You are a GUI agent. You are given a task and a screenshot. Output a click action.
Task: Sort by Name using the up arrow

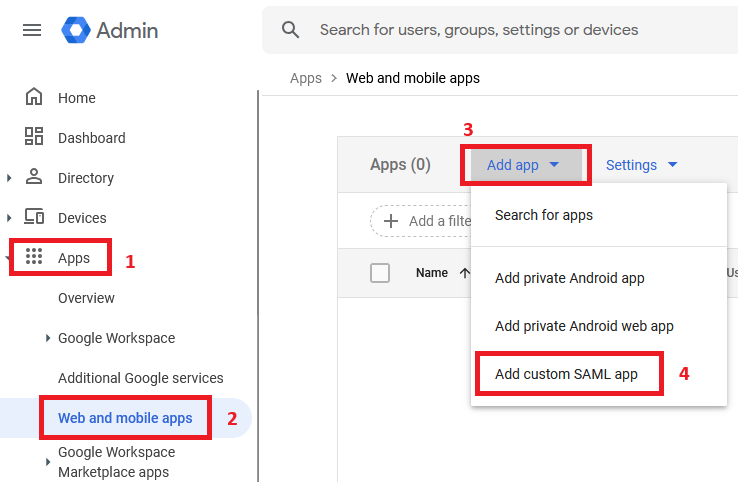(465, 273)
